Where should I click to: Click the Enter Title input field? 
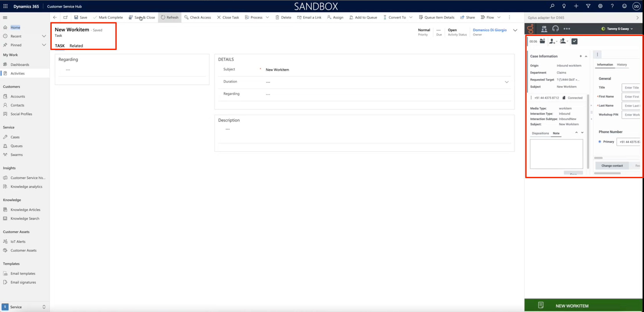631,88
